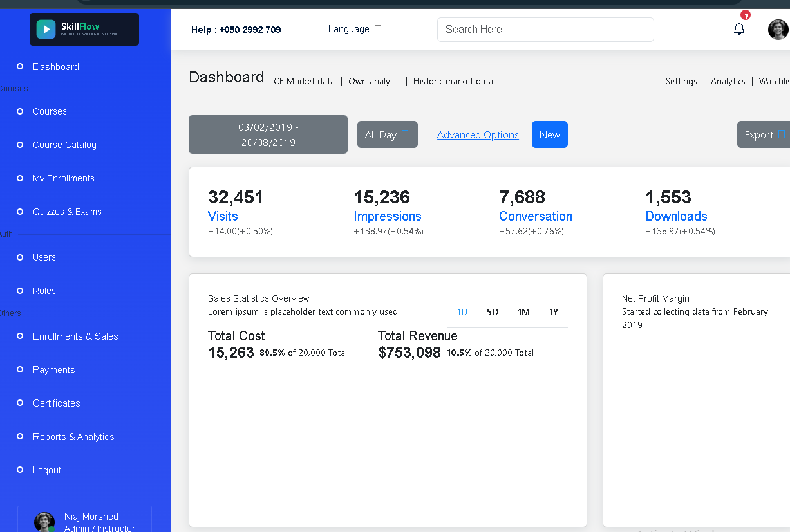
Task: Click the Dashboard page title
Action: pos(227,77)
